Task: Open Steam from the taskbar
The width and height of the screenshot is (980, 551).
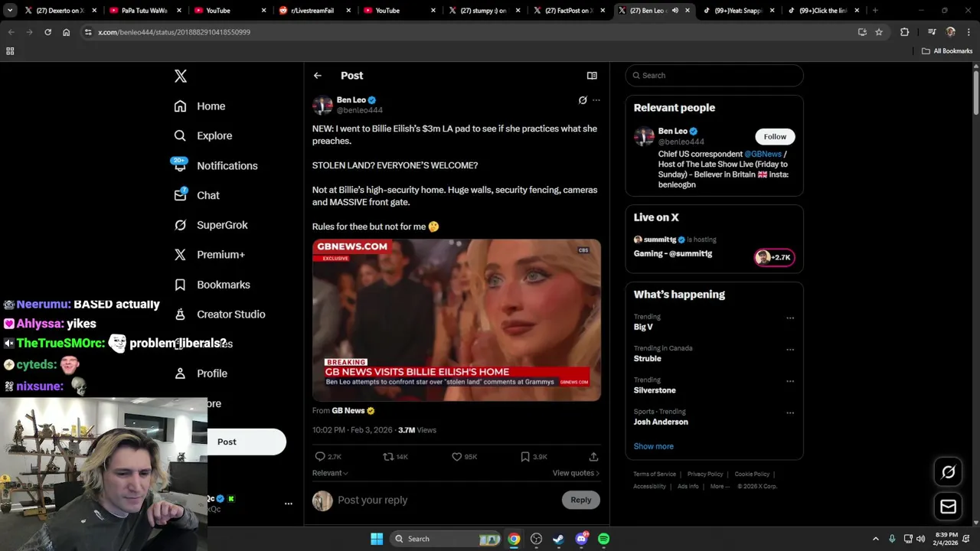Action: point(558,539)
